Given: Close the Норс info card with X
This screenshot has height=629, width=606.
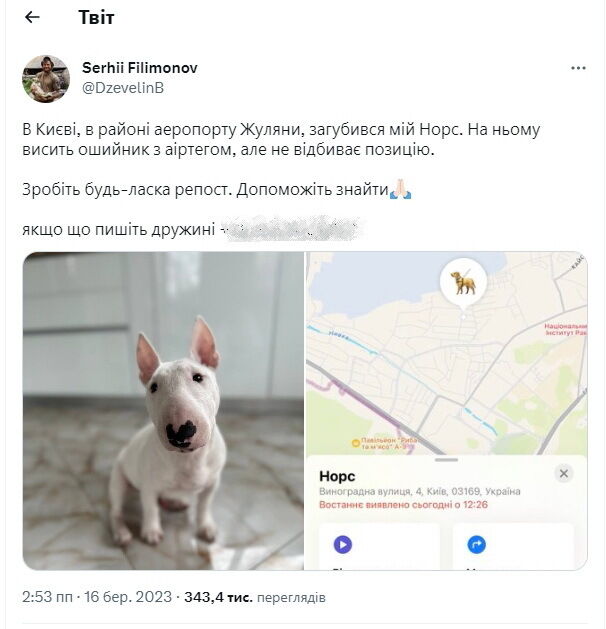Looking at the screenshot, I should click(x=563, y=474).
